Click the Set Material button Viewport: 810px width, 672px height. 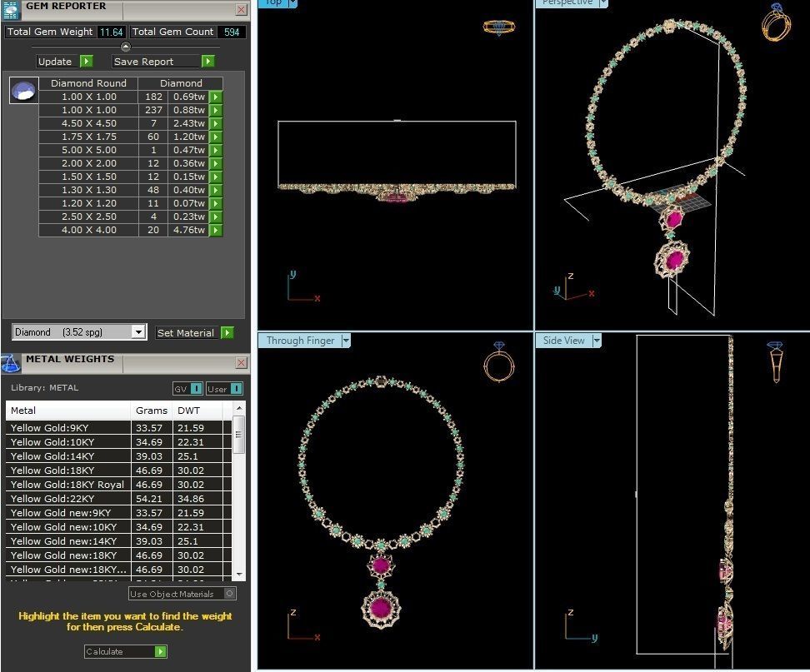click(187, 333)
